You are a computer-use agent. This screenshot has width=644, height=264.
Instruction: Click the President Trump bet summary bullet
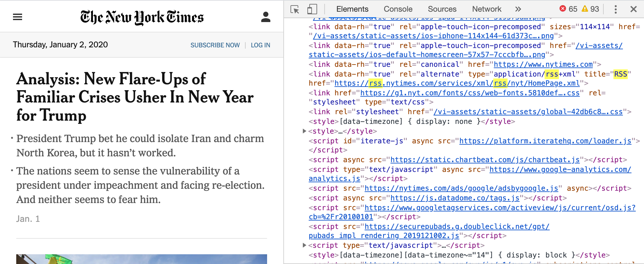(140, 146)
